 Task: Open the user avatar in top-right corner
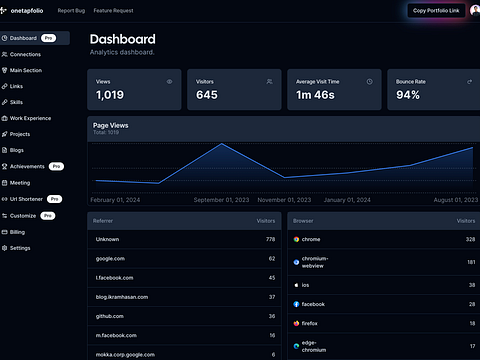coord(475,10)
